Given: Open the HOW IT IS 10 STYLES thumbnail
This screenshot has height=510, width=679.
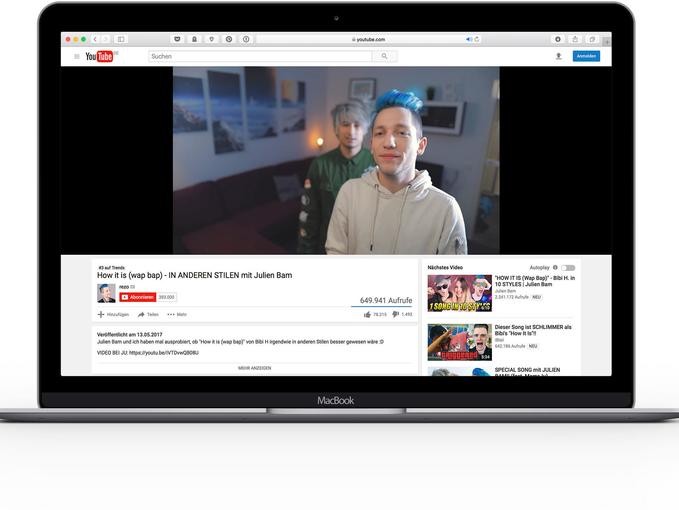Looking at the screenshot, I should tap(459, 293).
